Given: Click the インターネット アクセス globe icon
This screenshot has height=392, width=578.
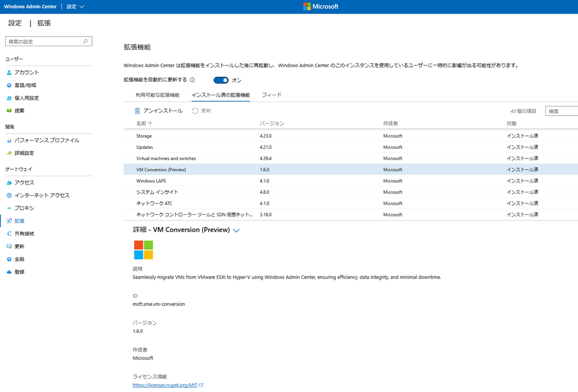Looking at the screenshot, I should (x=9, y=195).
